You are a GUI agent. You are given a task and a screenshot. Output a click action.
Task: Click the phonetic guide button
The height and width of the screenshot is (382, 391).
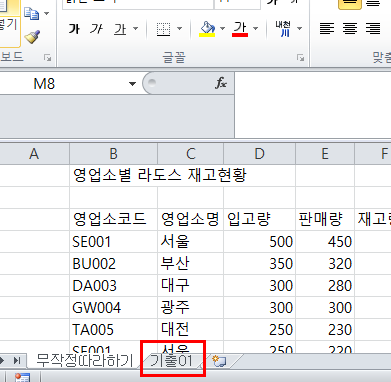pos(283,29)
